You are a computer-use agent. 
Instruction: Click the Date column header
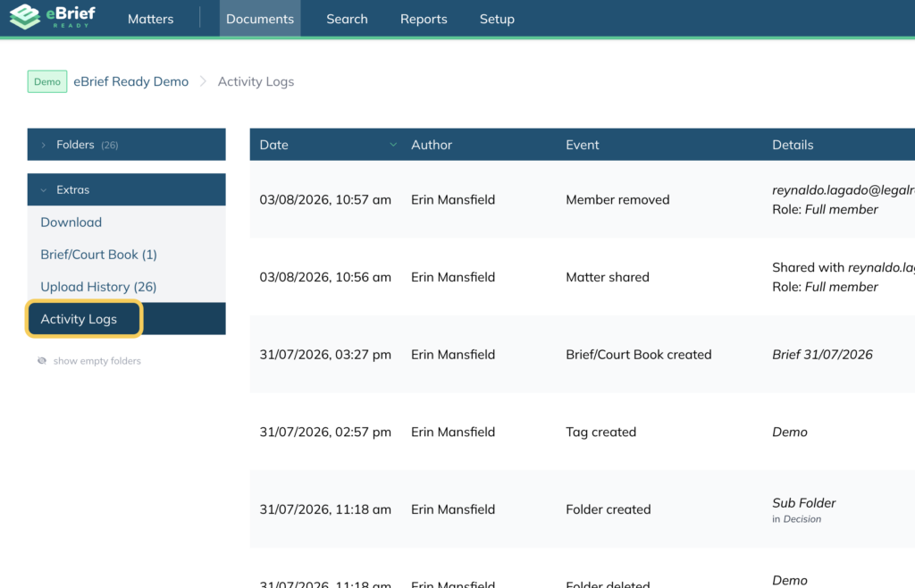(x=274, y=145)
